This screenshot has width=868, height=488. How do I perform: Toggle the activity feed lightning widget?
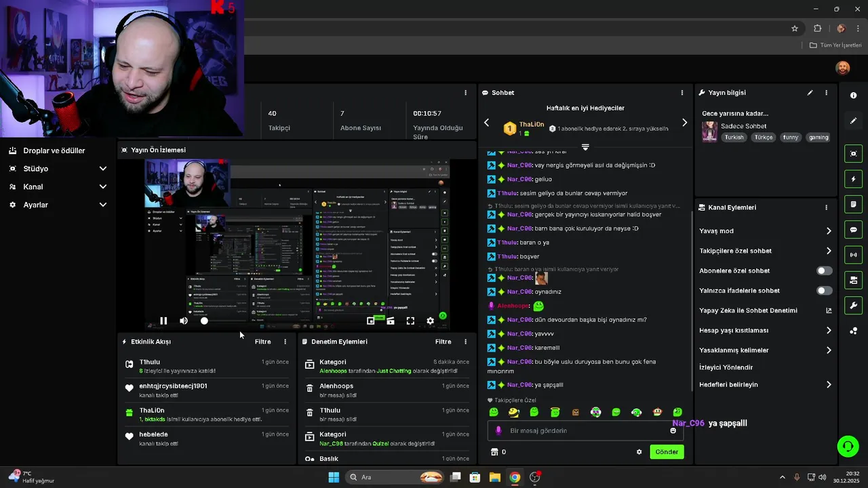coord(853,179)
